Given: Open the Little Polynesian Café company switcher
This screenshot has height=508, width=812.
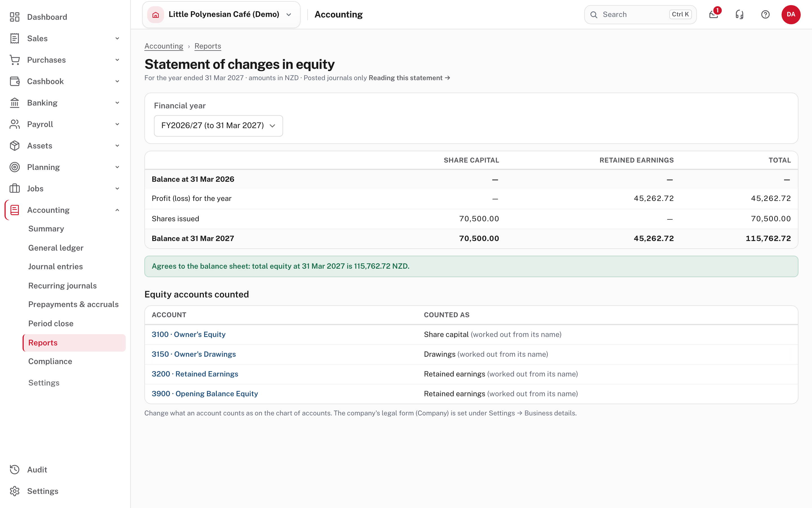Looking at the screenshot, I should pyautogui.click(x=221, y=14).
